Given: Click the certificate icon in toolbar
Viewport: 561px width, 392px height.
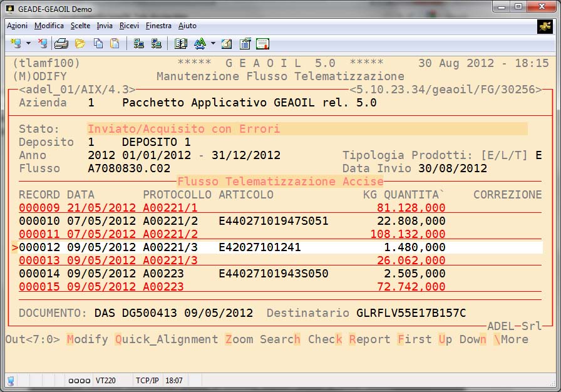Looking at the screenshot, I should (x=262, y=44).
